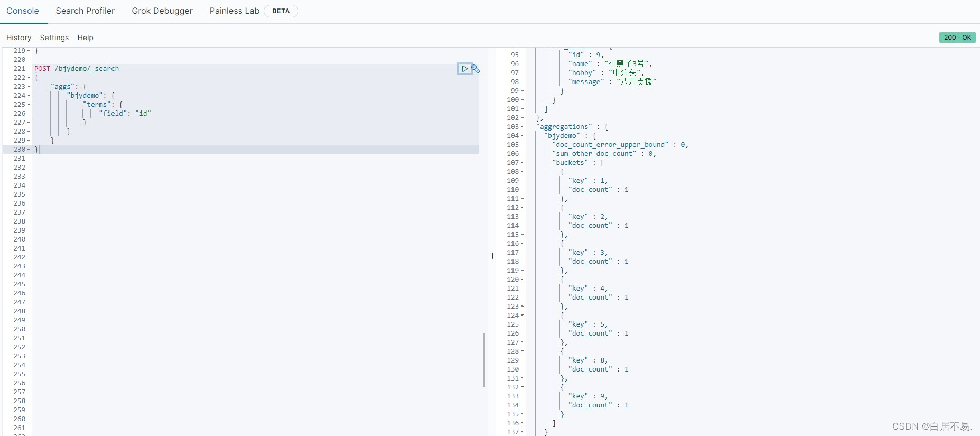Collapse the fold arrow at editor line 222
Viewport: 980px width, 436px height.
29,78
